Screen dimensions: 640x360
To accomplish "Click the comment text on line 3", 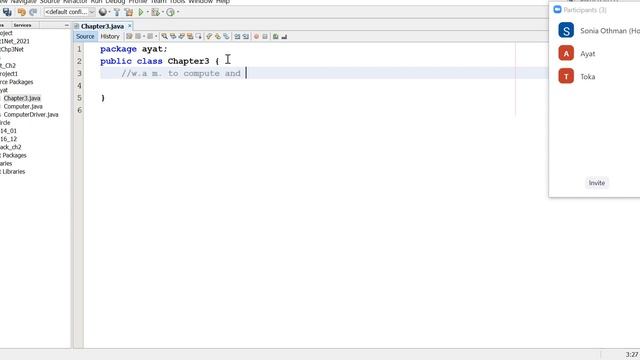I will click(x=180, y=73).
